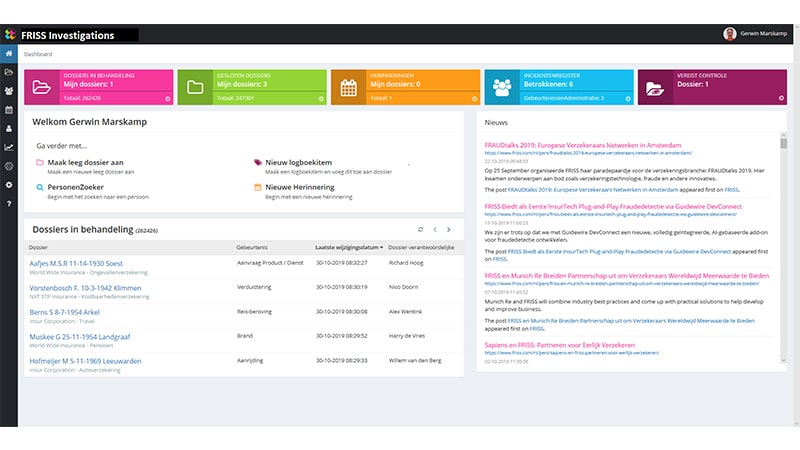Viewport: 800px width, 450px height.
Task: Click the magnifier icon beside PersonenZoeker
Action: 40,187
